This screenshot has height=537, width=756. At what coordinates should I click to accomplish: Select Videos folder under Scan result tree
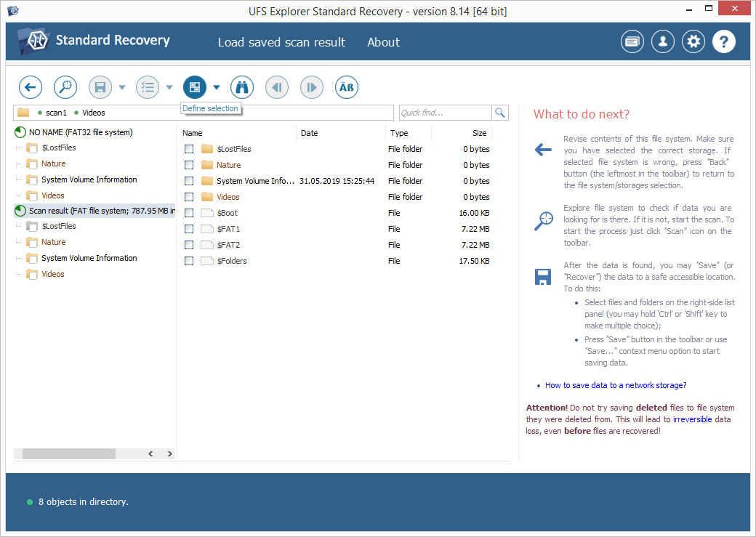click(x=52, y=274)
